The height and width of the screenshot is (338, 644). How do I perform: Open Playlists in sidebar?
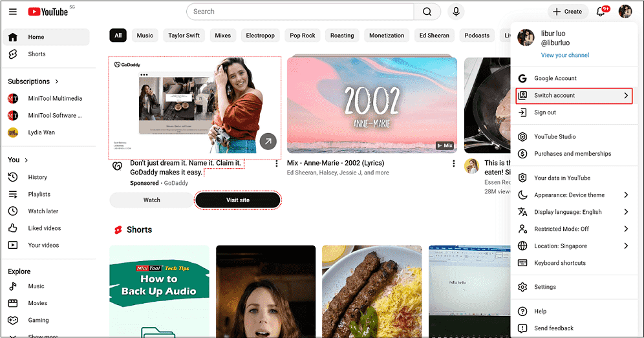pos(46,195)
